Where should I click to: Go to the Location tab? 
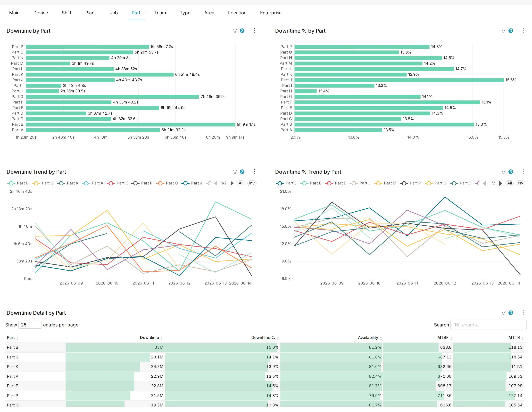[237, 13]
